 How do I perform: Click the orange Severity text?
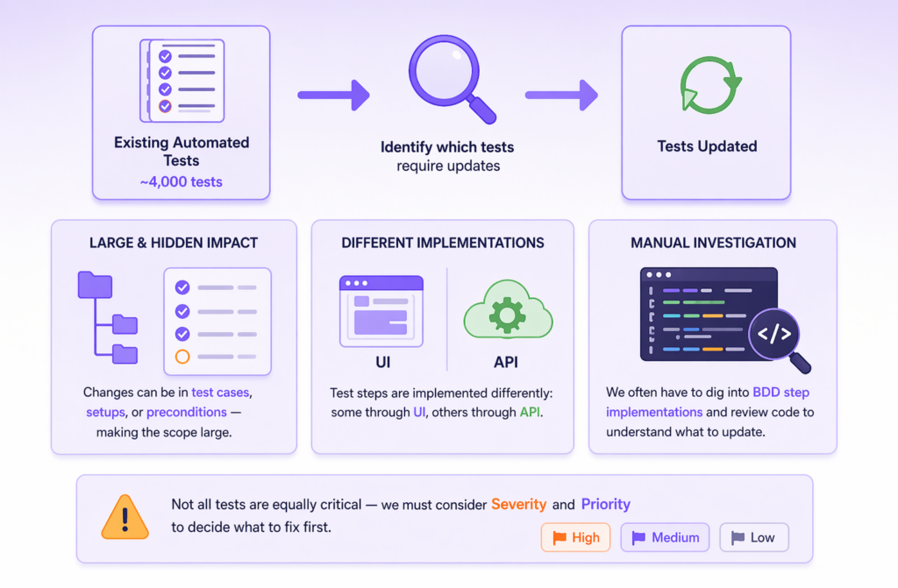518,504
